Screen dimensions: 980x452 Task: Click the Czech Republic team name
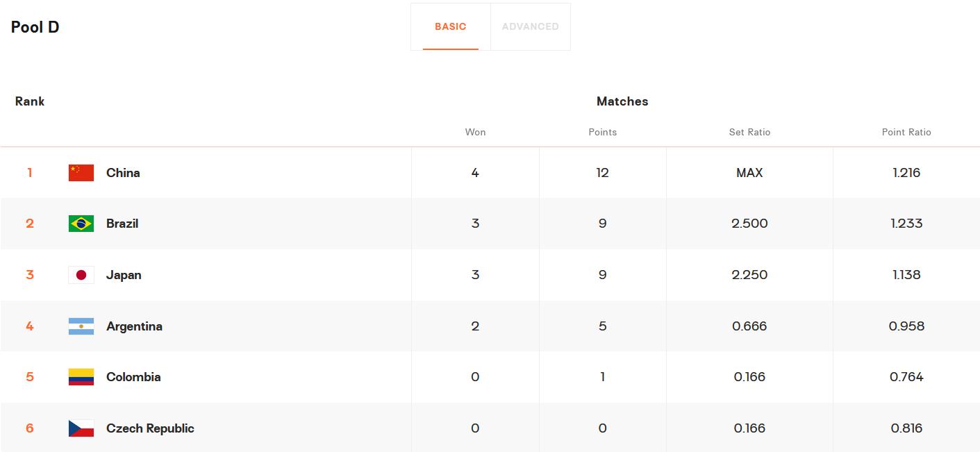click(x=150, y=428)
